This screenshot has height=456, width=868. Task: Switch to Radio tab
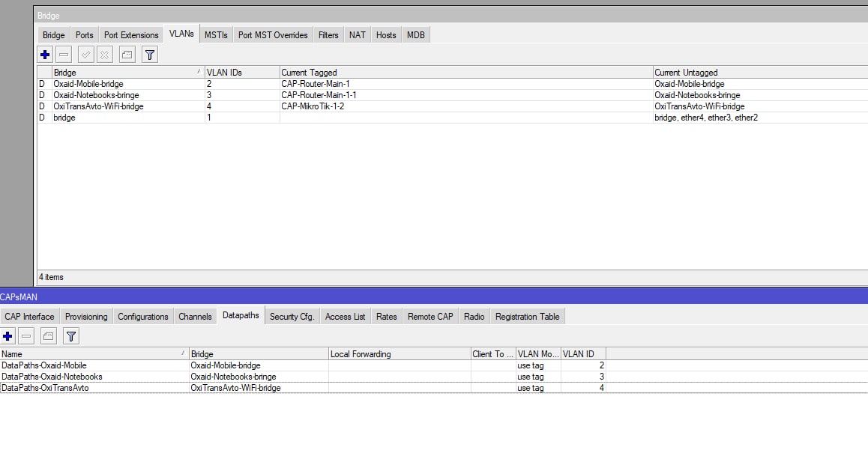[474, 317]
